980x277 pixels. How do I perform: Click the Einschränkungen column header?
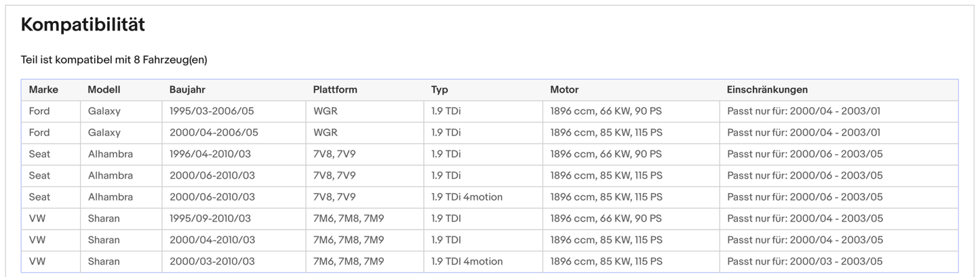[x=767, y=89]
